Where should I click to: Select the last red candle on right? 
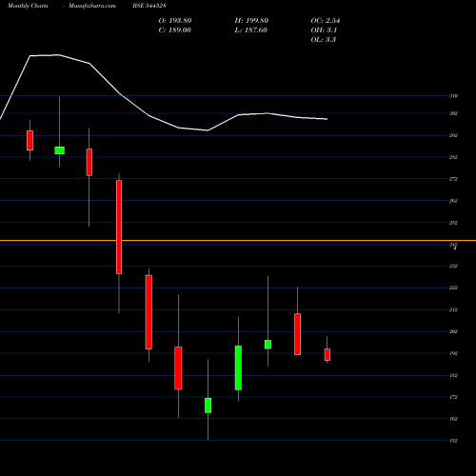click(327, 355)
